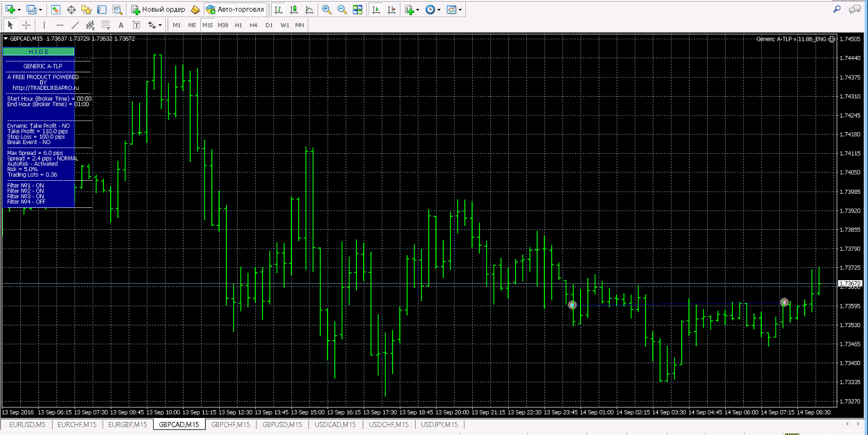Switch timeframe to H4
The width and height of the screenshot is (868, 435).
coord(254,25)
